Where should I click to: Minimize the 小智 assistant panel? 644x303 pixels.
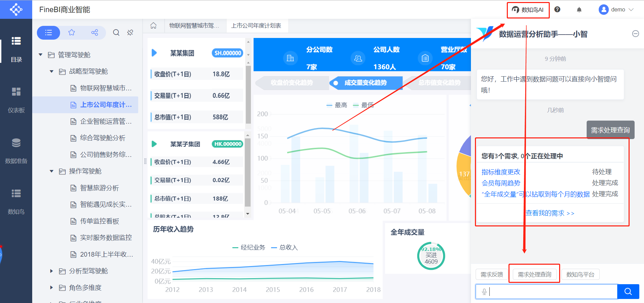pos(635,34)
